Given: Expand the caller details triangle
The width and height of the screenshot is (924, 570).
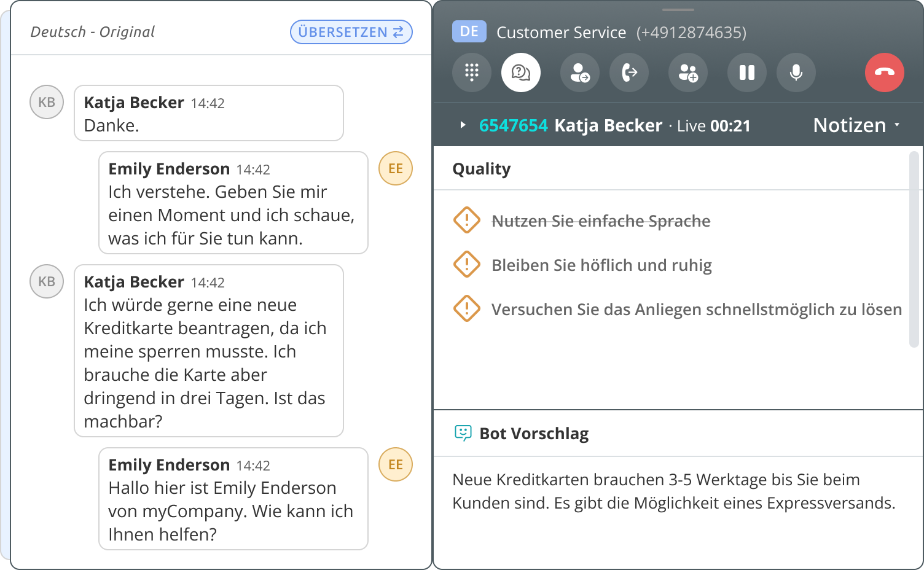Looking at the screenshot, I should pyautogui.click(x=463, y=125).
